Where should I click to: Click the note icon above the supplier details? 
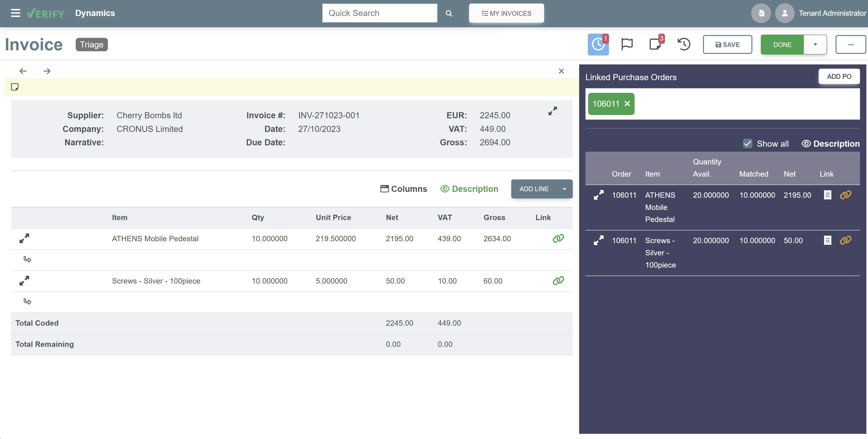pyautogui.click(x=15, y=87)
